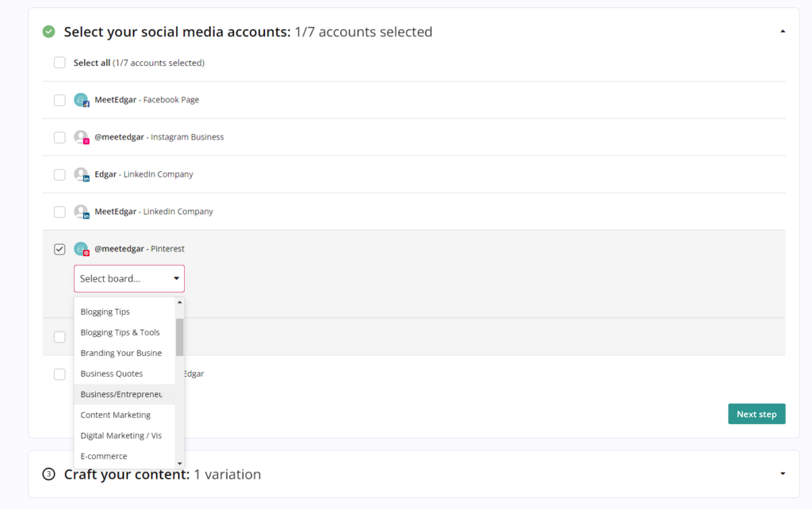812x509 pixels.
Task: Check the MeetEdgar LinkedIn Company checkbox
Action: pyautogui.click(x=59, y=212)
